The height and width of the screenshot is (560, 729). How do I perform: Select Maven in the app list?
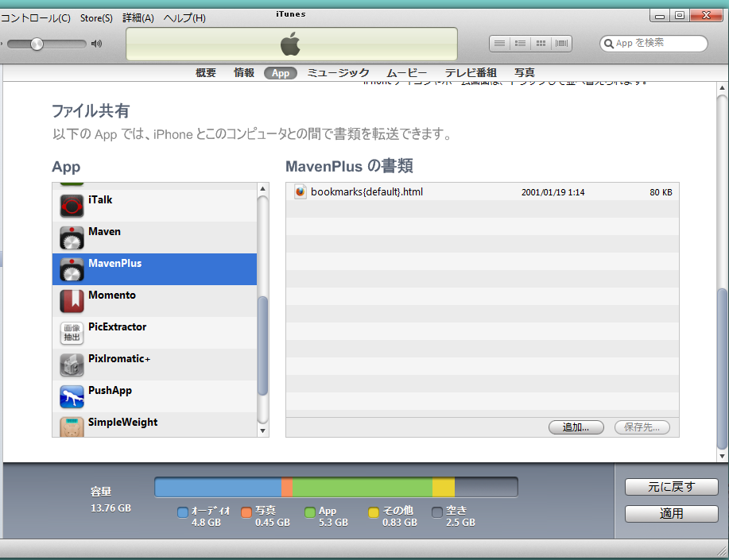(154, 238)
